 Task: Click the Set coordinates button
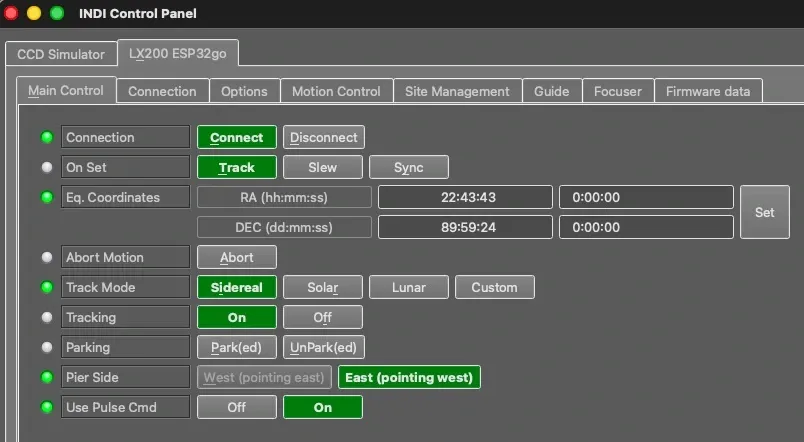pos(765,212)
